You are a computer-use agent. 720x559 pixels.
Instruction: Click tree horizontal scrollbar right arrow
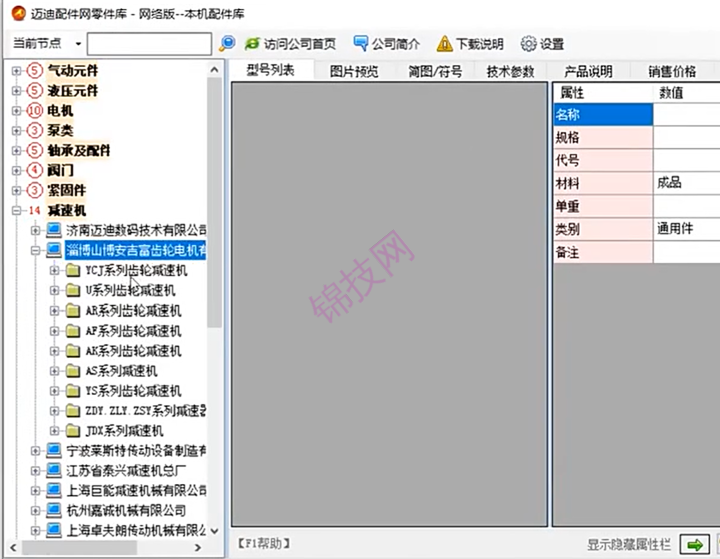pyautogui.click(x=198, y=548)
